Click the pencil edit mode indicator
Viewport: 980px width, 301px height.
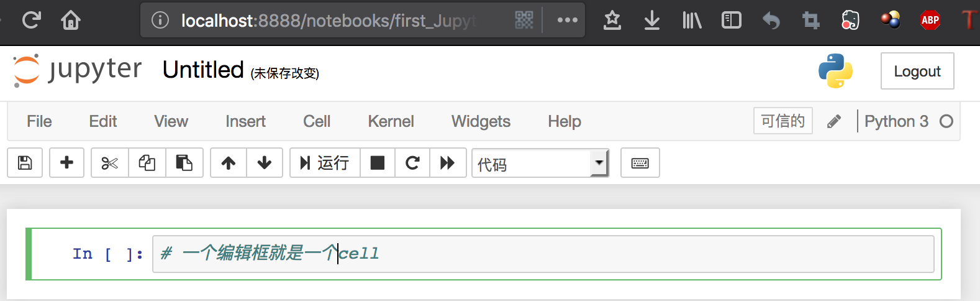click(x=834, y=121)
